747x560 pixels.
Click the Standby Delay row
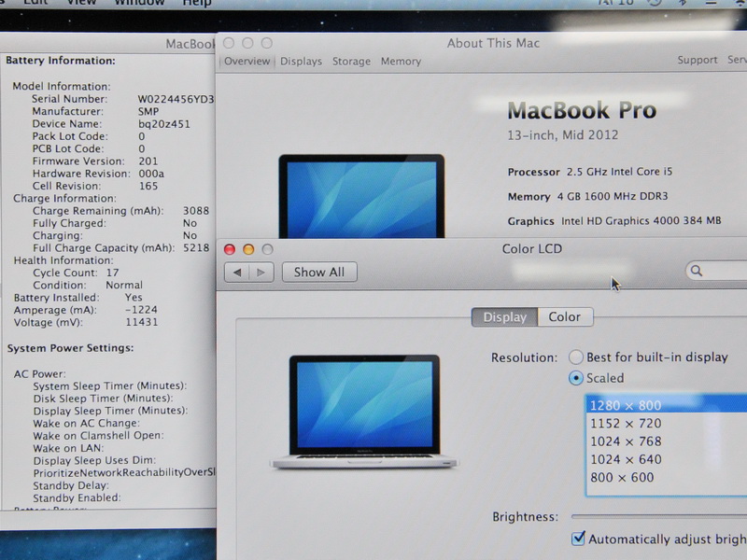click(x=71, y=485)
